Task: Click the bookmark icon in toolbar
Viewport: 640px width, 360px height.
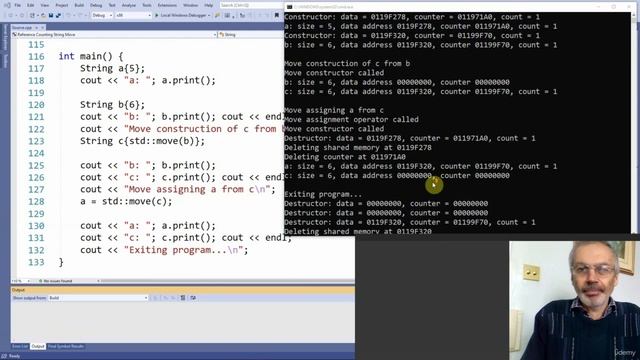Action: click(x=277, y=16)
